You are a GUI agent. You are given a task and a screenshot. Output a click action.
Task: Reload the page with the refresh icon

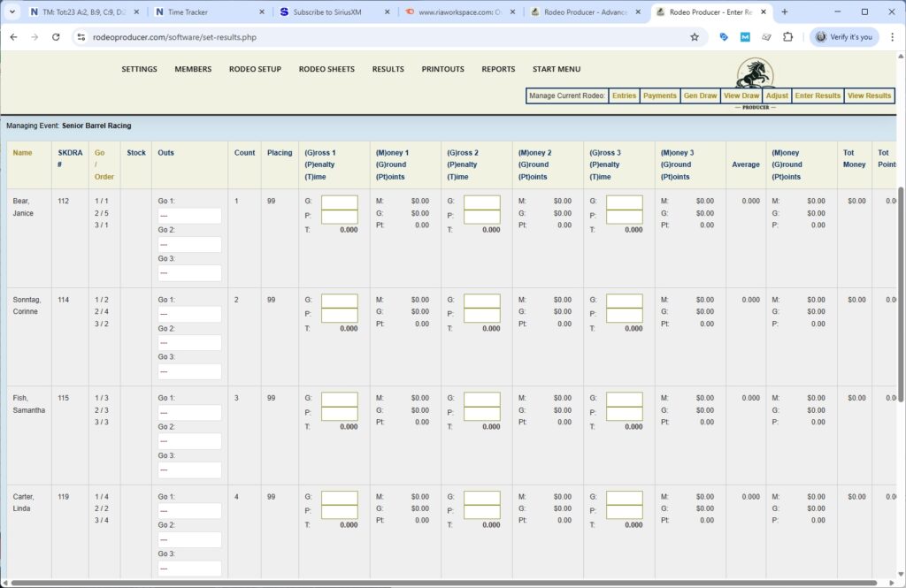pyautogui.click(x=56, y=38)
